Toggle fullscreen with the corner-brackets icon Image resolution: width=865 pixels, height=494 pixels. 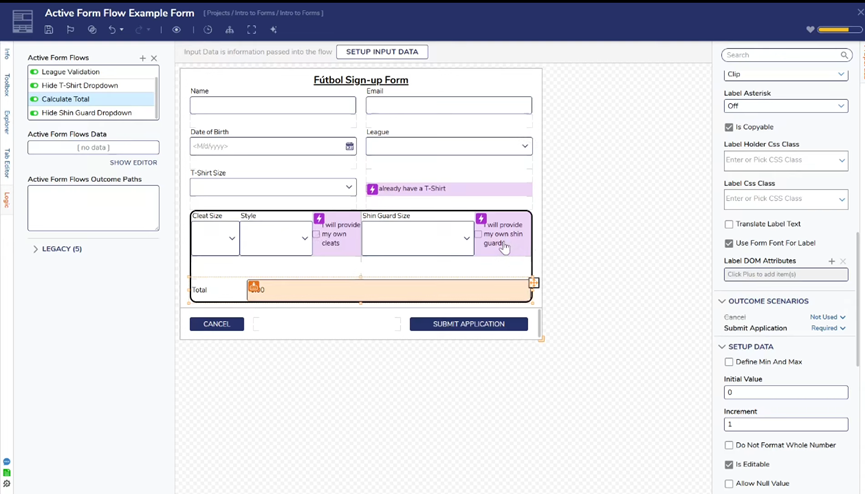(252, 30)
